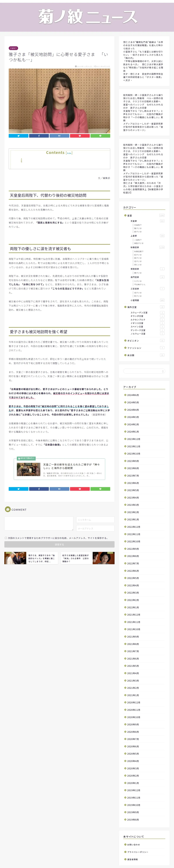The width and height of the screenshot is (174, 868).
Task: Open 上皇家 category link
Action: pyautogui.click(x=134, y=236)
